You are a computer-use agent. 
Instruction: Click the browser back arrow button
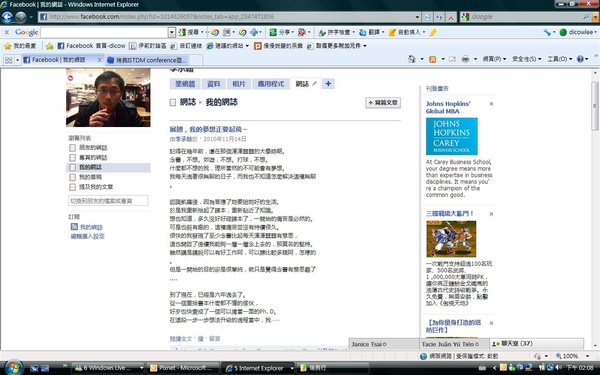[7, 17]
